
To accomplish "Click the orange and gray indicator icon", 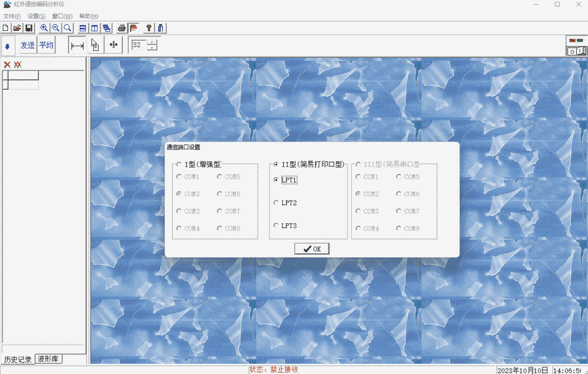I will coord(576,40).
